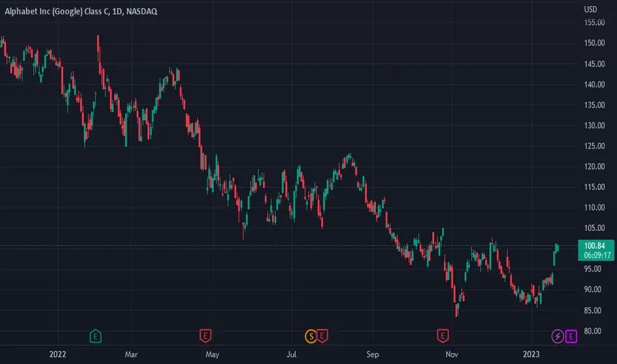Click the current price label 100.84
Image resolution: width=617 pixels, height=364 pixels.
point(594,246)
